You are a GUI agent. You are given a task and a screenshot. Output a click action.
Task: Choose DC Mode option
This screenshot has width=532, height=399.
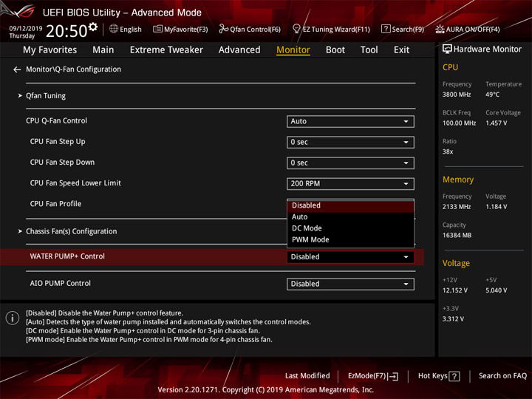350,228
